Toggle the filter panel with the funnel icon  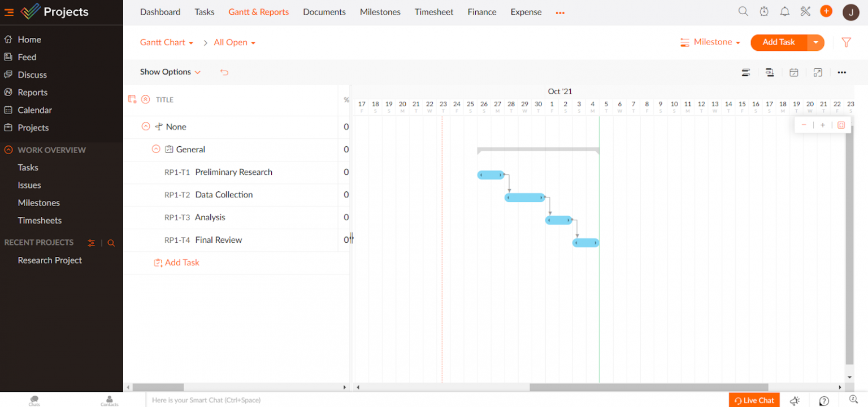pyautogui.click(x=846, y=42)
